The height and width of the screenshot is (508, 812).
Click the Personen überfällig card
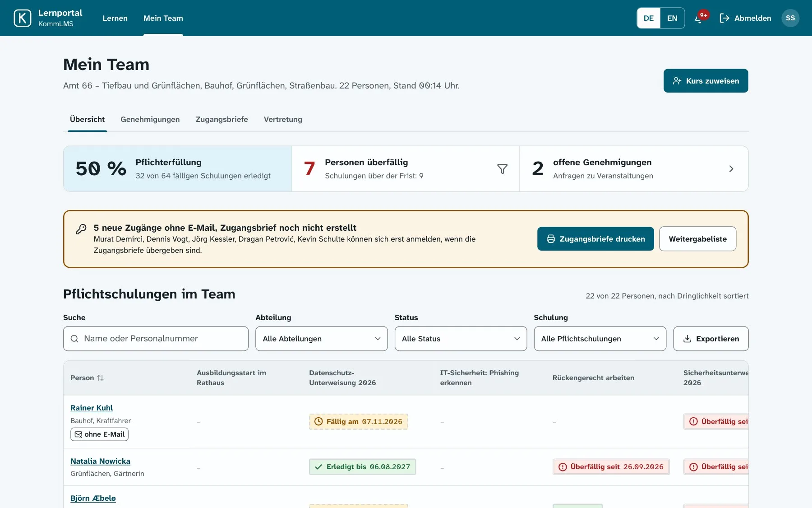tap(406, 169)
